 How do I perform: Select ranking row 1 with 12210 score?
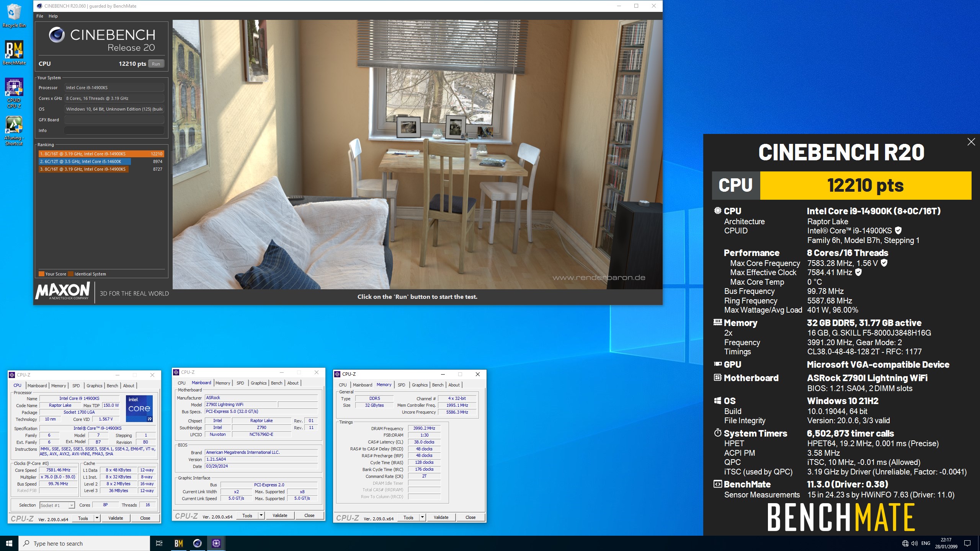pyautogui.click(x=101, y=154)
